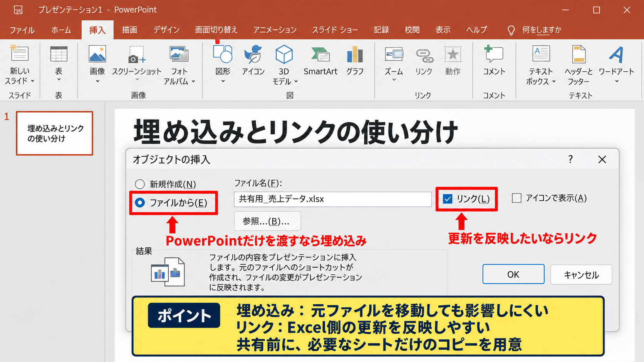Click the ズーム zoom icon
The height and width of the screenshot is (362, 644).
tap(394, 54)
